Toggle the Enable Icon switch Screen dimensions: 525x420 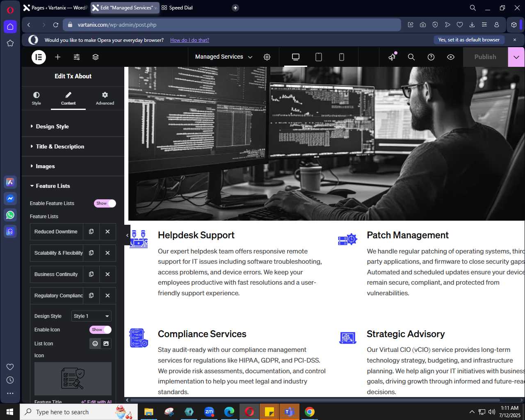[100, 330]
